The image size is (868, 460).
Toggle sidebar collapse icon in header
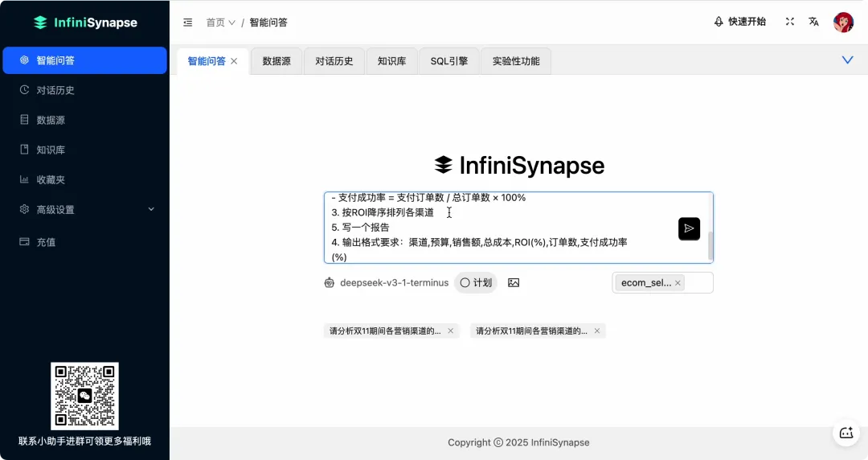click(187, 23)
